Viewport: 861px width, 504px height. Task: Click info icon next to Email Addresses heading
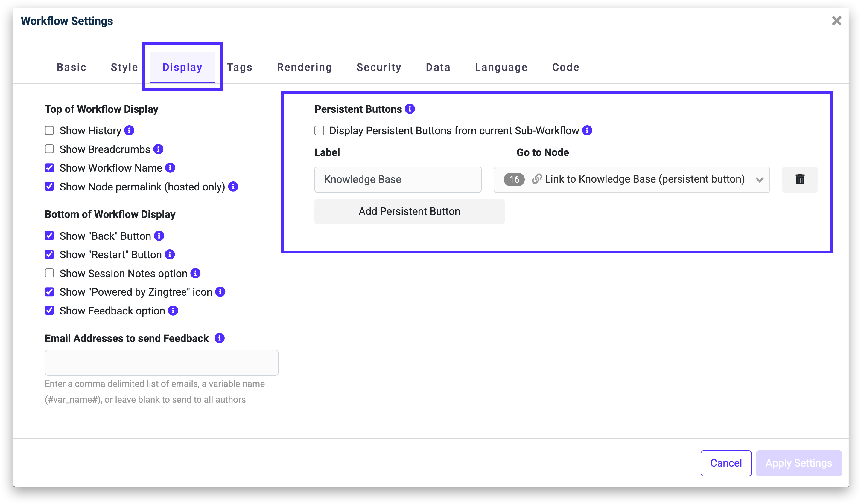pyautogui.click(x=219, y=338)
